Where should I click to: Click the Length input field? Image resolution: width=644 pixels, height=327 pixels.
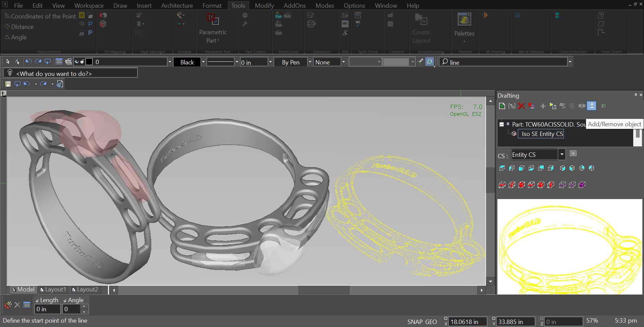(47, 309)
